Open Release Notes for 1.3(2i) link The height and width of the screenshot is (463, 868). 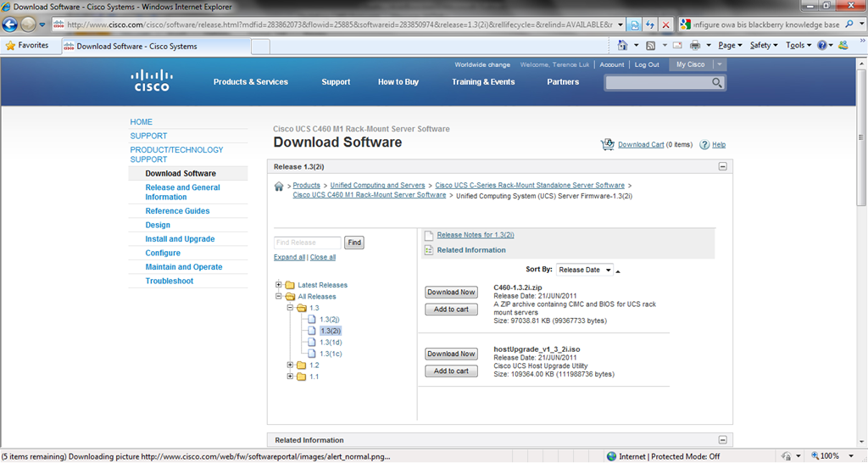click(x=476, y=235)
